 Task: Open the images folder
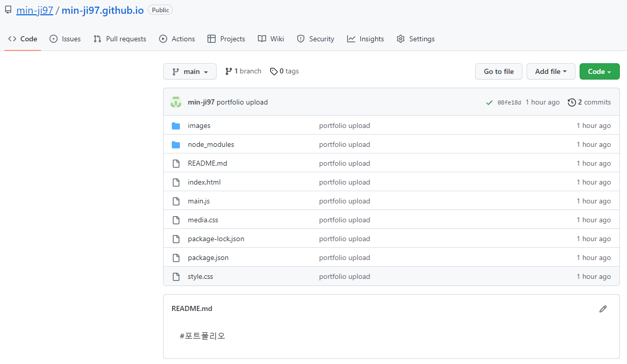199,125
